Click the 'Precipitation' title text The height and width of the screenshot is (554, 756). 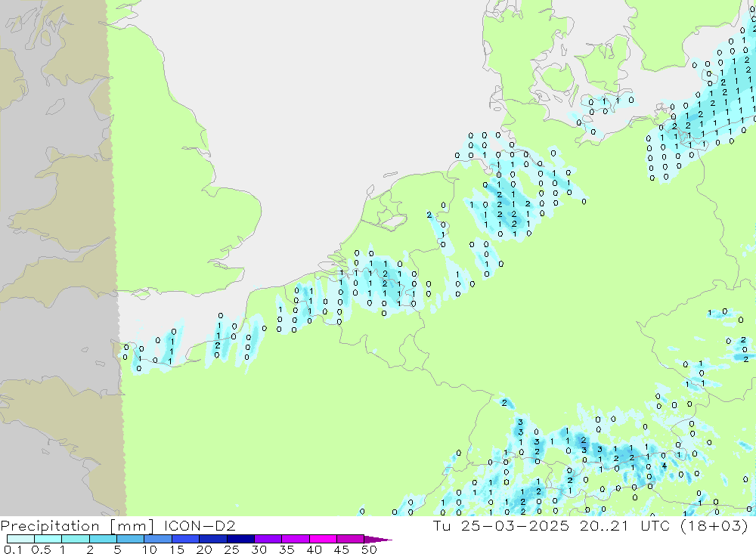tap(50, 525)
